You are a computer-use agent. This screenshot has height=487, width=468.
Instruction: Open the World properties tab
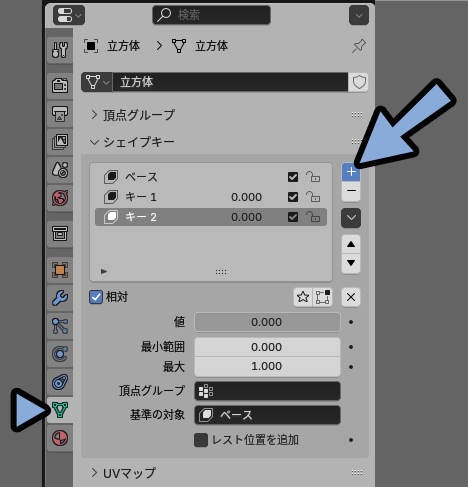click(x=60, y=198)
